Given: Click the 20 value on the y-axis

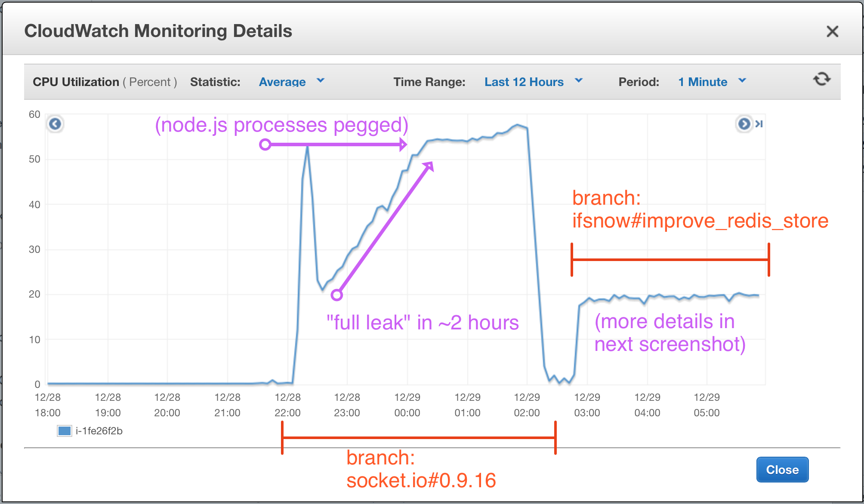Looking at the screenshot, I should pyautogui.click(x=34, y=294).
